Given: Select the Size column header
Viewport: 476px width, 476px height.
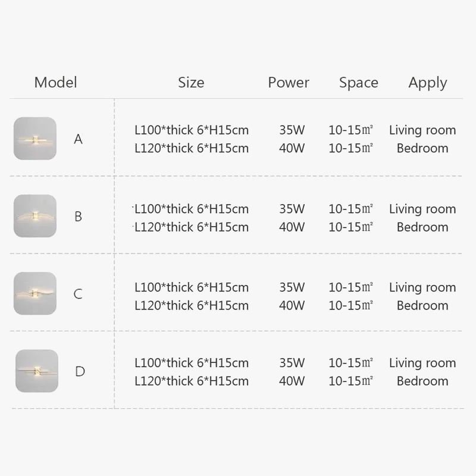Looking at the screenshot, I should [x=191, y=83].
